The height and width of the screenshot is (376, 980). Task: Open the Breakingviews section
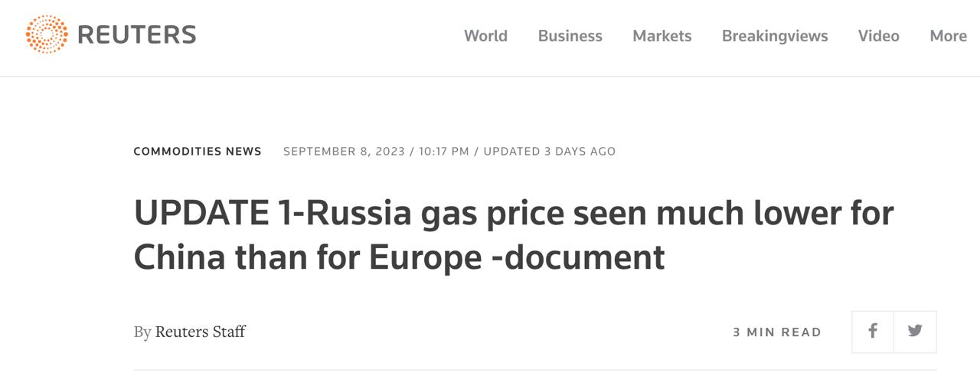[774, 36]
